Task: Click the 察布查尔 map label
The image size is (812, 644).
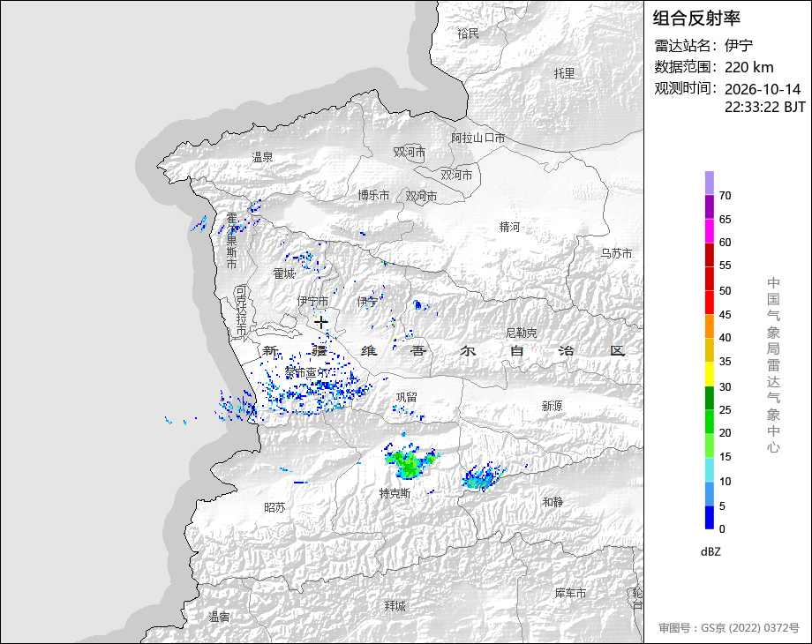Action: click(x=306, y=372)
